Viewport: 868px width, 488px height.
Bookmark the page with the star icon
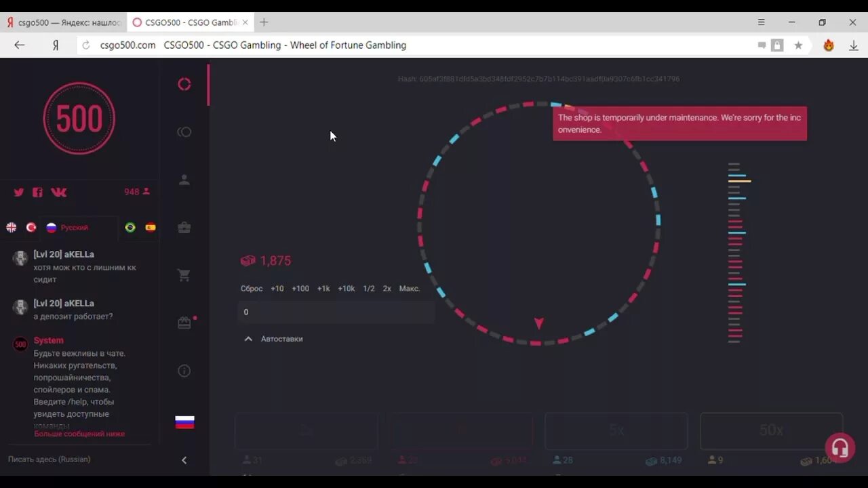tap(798, 45)
